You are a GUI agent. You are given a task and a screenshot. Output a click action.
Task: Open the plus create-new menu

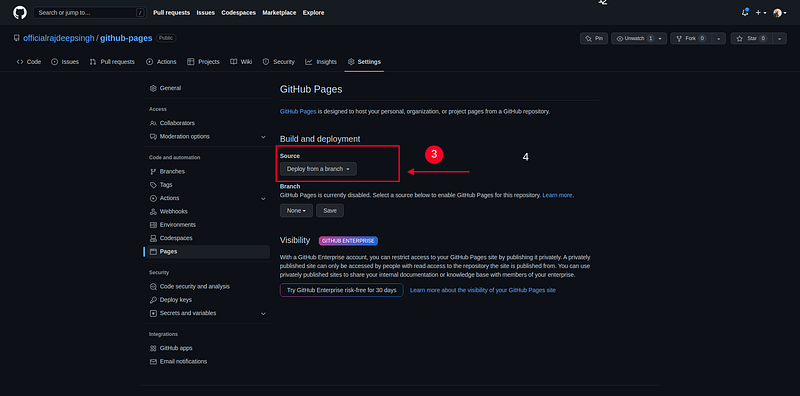pos(761,13)
